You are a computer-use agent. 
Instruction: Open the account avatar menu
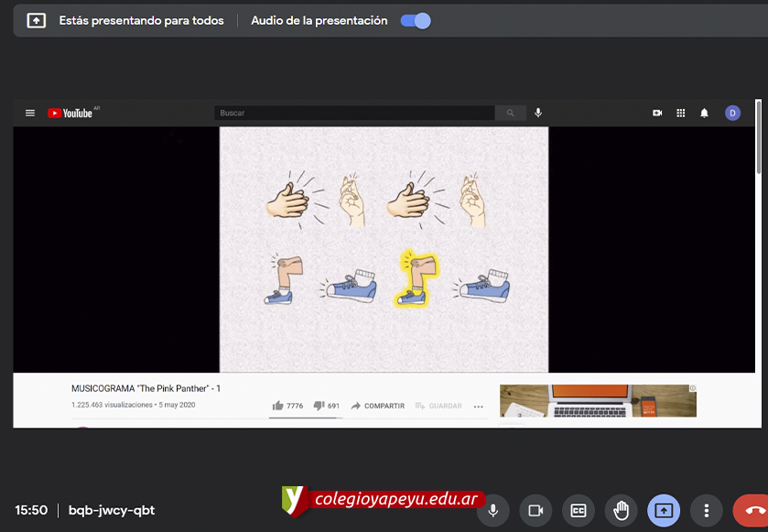tap(732, 113)
